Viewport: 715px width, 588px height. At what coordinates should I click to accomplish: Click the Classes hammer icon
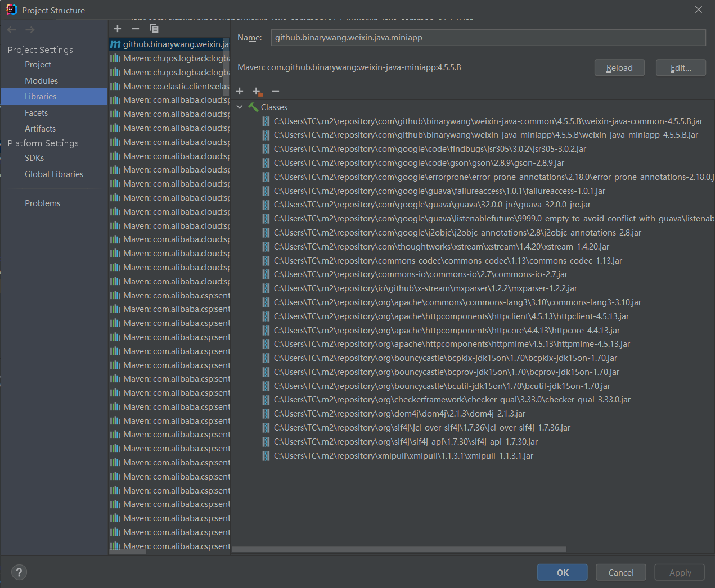coord(253,107)
